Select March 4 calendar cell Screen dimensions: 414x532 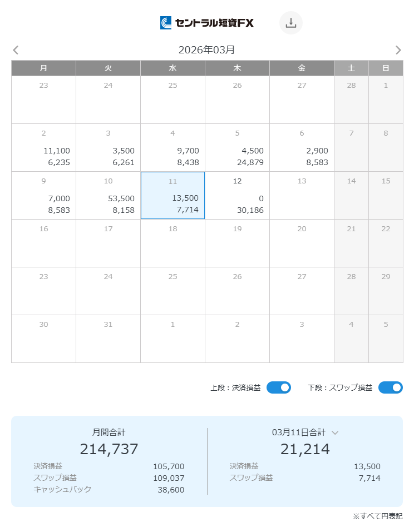click(x=172, y=148)
